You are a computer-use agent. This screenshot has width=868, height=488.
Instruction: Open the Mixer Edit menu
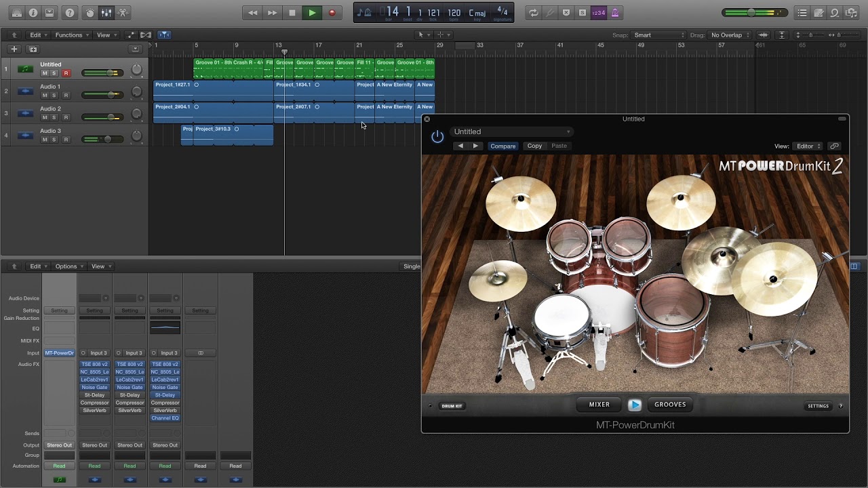pos(38,266)
